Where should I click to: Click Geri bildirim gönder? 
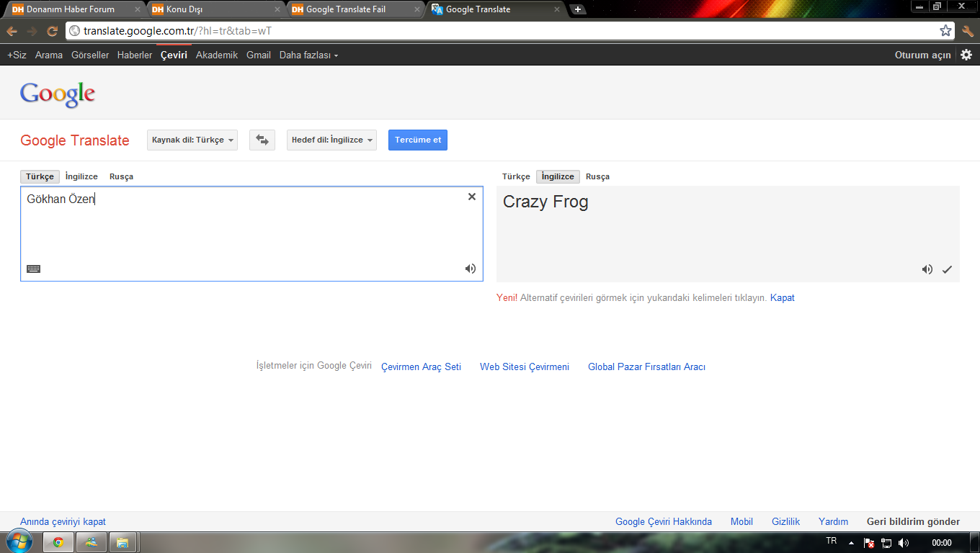pos(913,521)
